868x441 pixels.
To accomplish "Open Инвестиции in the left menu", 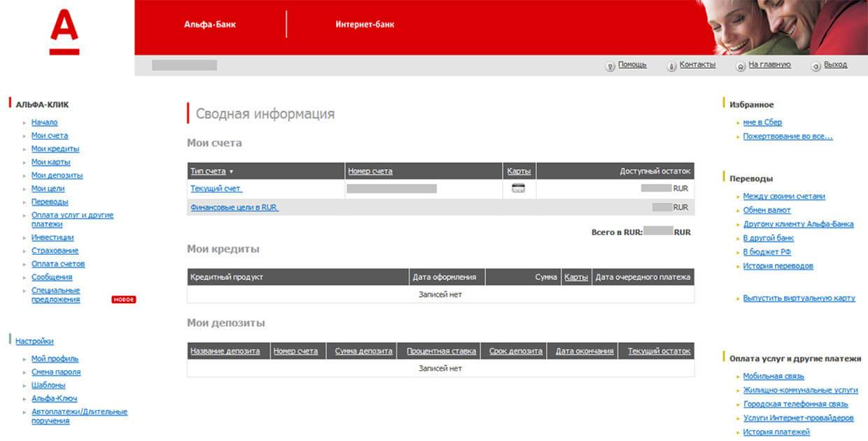I will pyautogui.click(x=52, y=237).
